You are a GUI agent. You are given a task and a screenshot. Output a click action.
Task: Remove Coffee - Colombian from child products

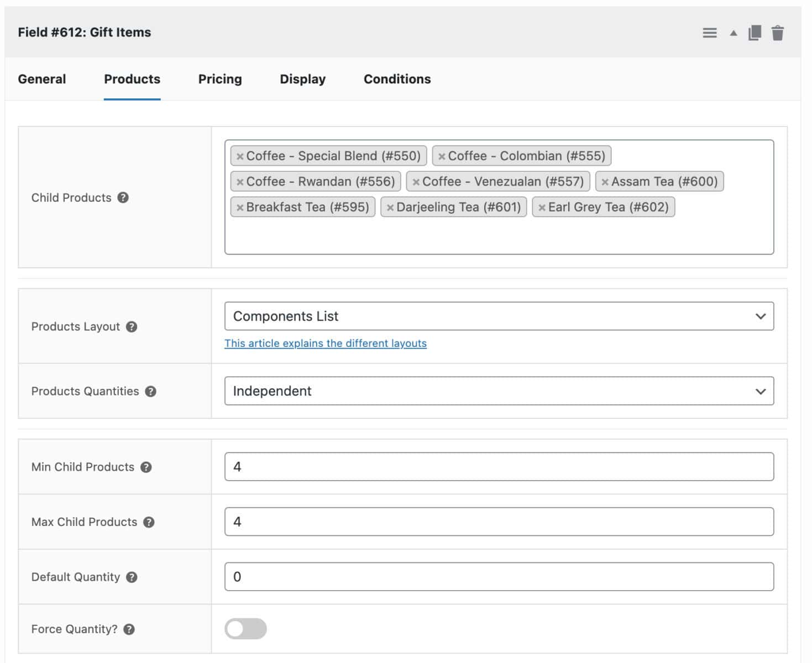(442, 156)
